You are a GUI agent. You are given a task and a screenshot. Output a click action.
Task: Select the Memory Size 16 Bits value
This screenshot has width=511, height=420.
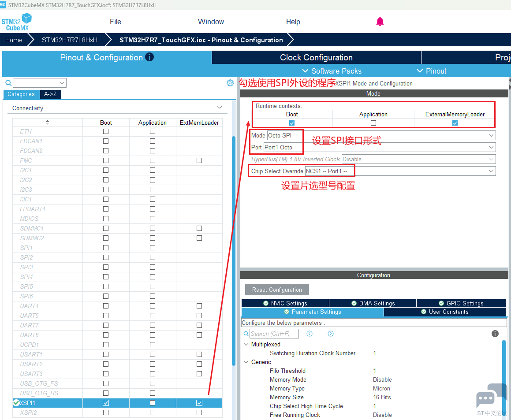click(382, 397)
